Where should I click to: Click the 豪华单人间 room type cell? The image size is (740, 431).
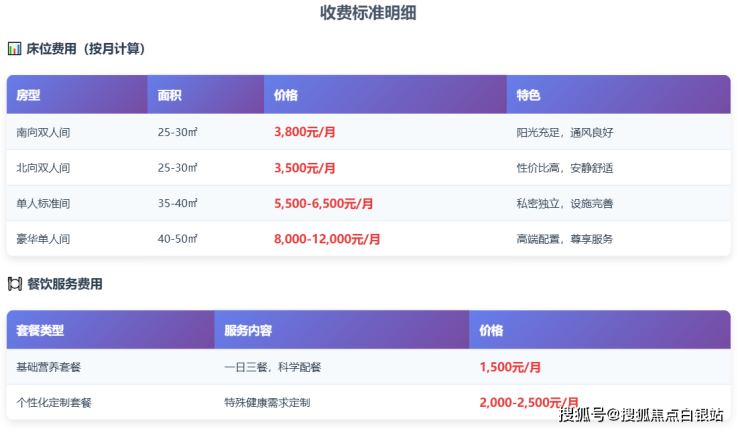(43, 239)
